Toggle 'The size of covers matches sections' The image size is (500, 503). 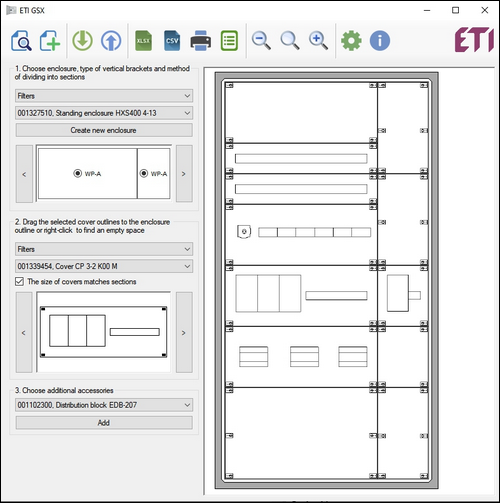coord(19,282)
